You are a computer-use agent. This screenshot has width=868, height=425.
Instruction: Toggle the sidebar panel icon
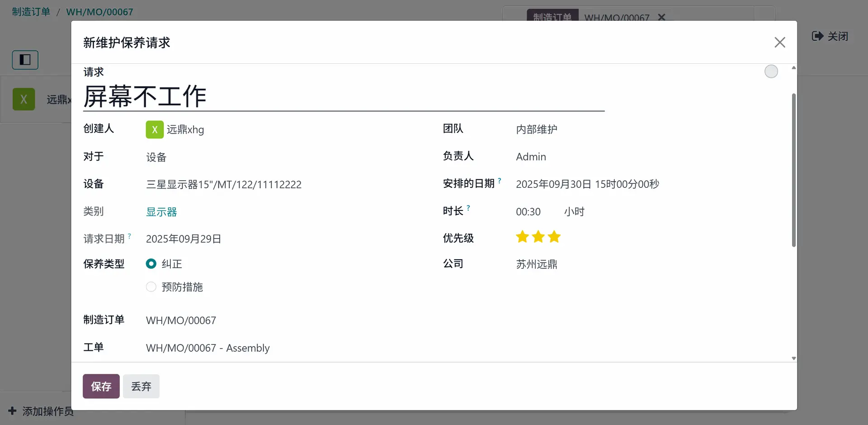click(x=25, y=60)
